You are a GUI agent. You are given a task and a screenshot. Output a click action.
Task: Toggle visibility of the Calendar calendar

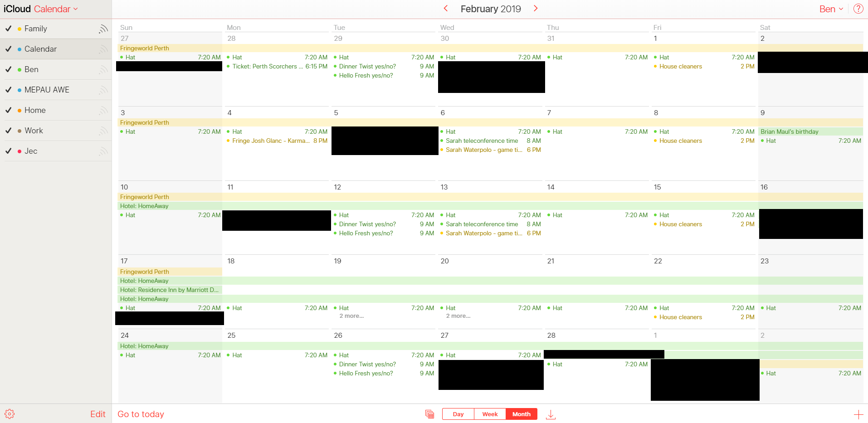[8, 49]
